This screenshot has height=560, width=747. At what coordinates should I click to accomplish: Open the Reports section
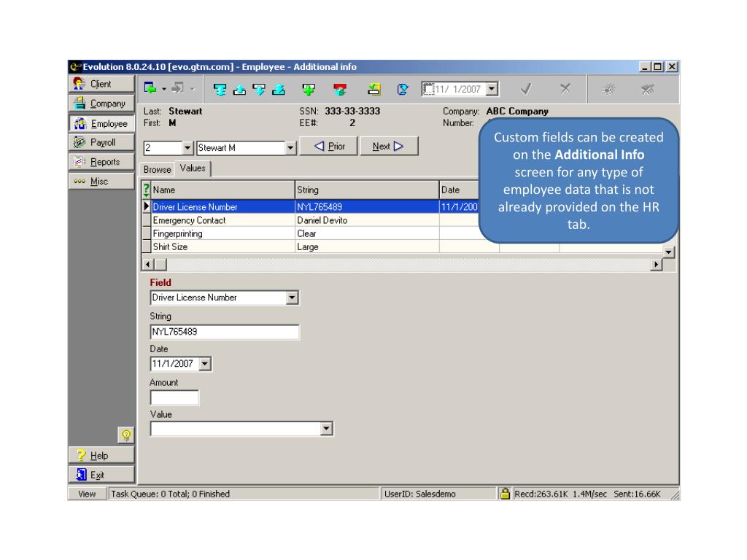[x=101, y=162]
